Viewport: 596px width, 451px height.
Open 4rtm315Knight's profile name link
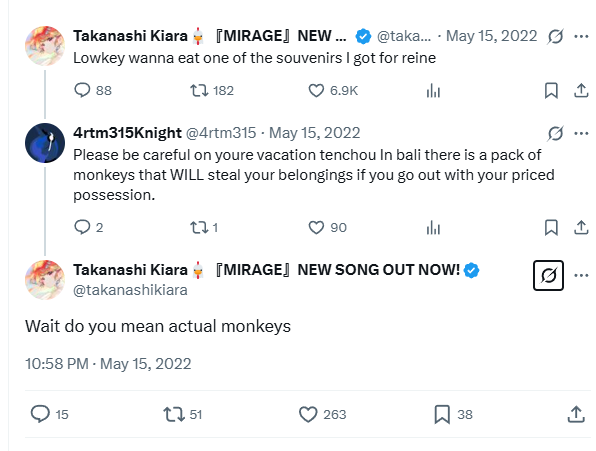click(x=127, y=133)
